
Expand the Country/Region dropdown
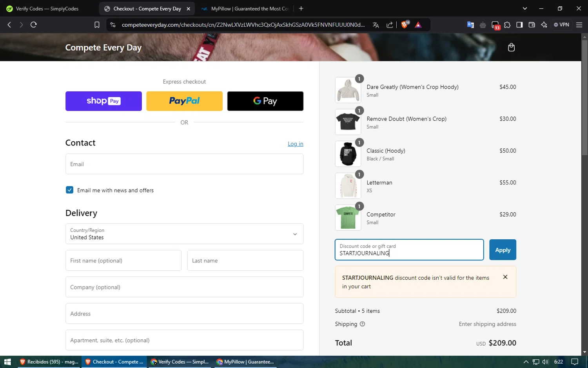[184, 234]
